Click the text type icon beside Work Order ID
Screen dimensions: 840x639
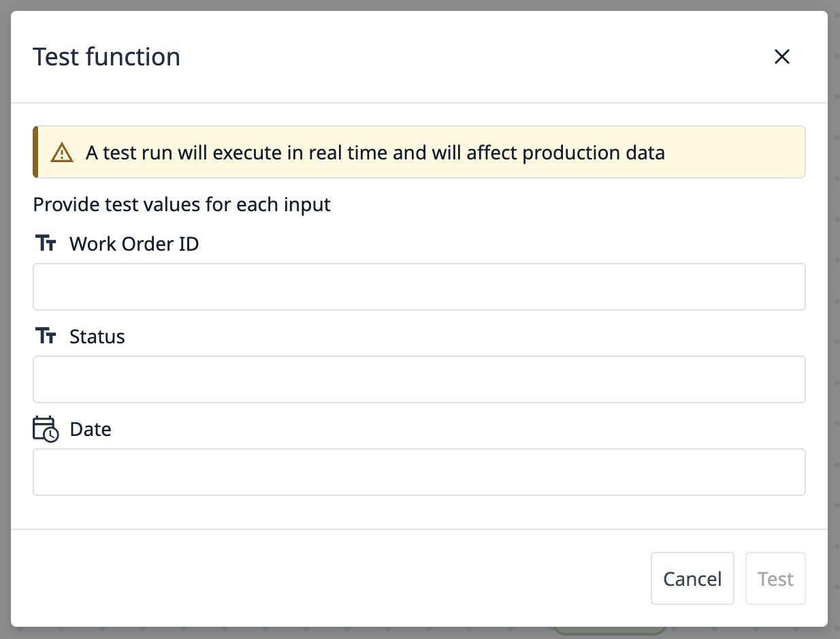tap(45, 243)
